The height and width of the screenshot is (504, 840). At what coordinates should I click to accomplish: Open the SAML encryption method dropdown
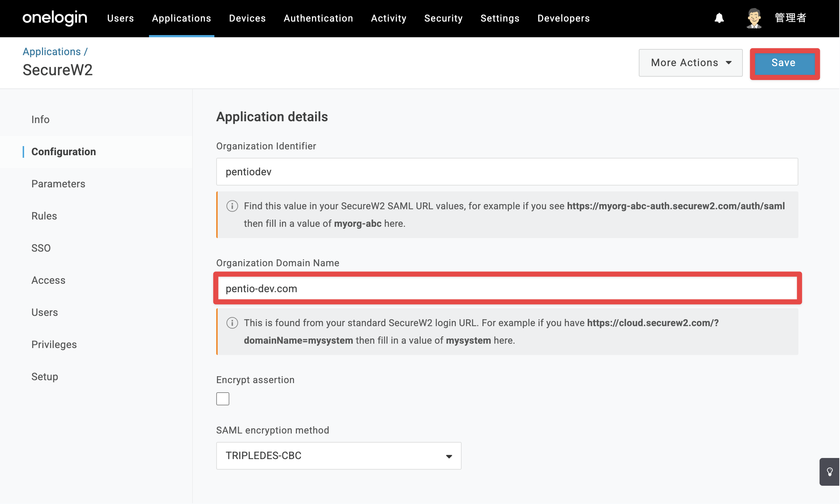(339, 456)
